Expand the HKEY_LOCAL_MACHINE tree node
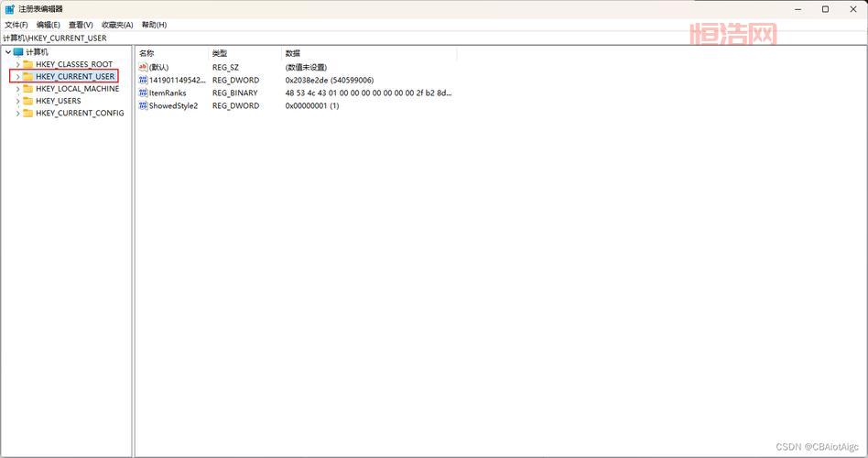This screenshot has width=868, height=458. pos(17,89)
